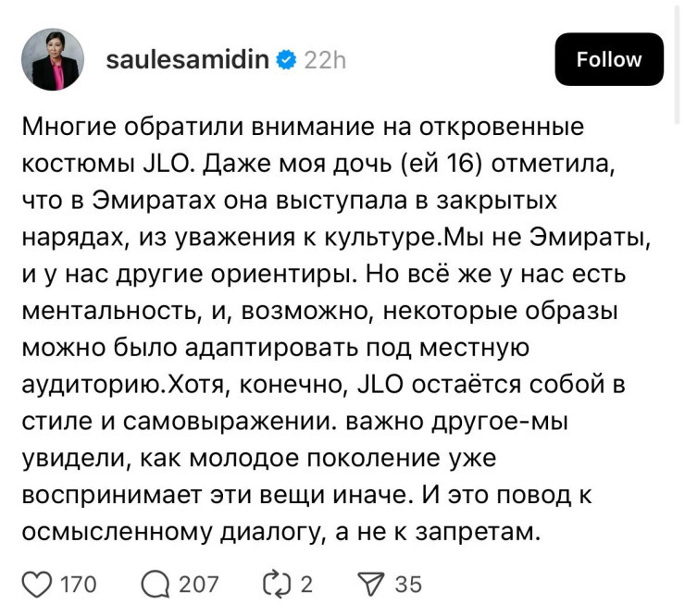Click the repost count of 2
685x616 pixels.
pyautogui.click(x=306, y=584)
